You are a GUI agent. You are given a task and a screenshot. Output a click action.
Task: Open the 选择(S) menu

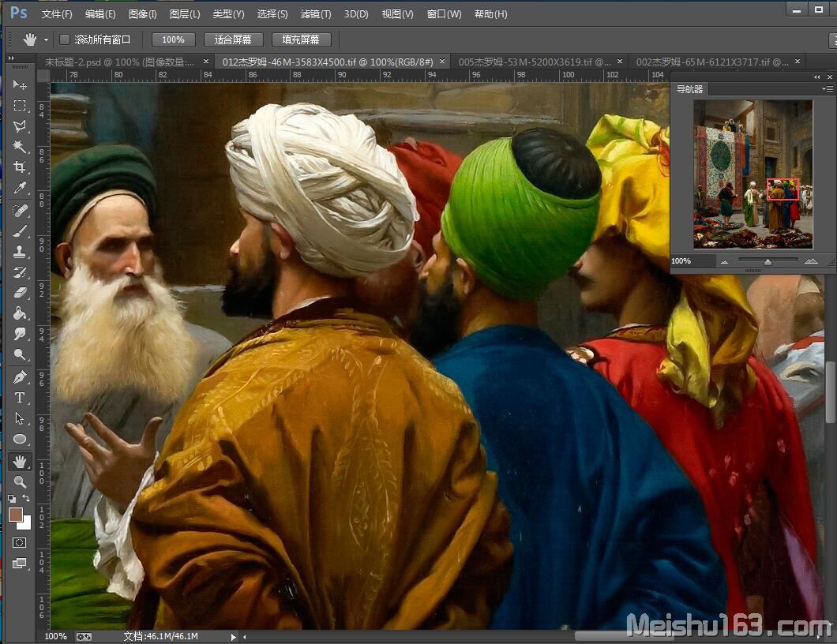point(272,14)
